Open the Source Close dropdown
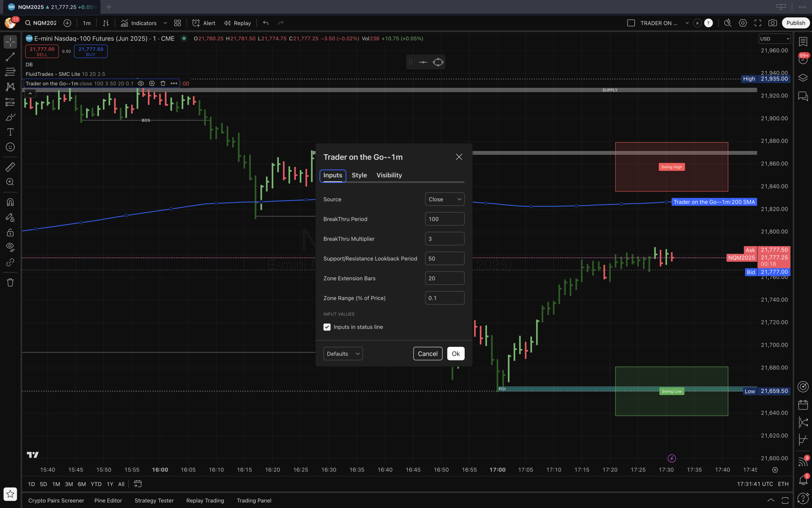 445,199
